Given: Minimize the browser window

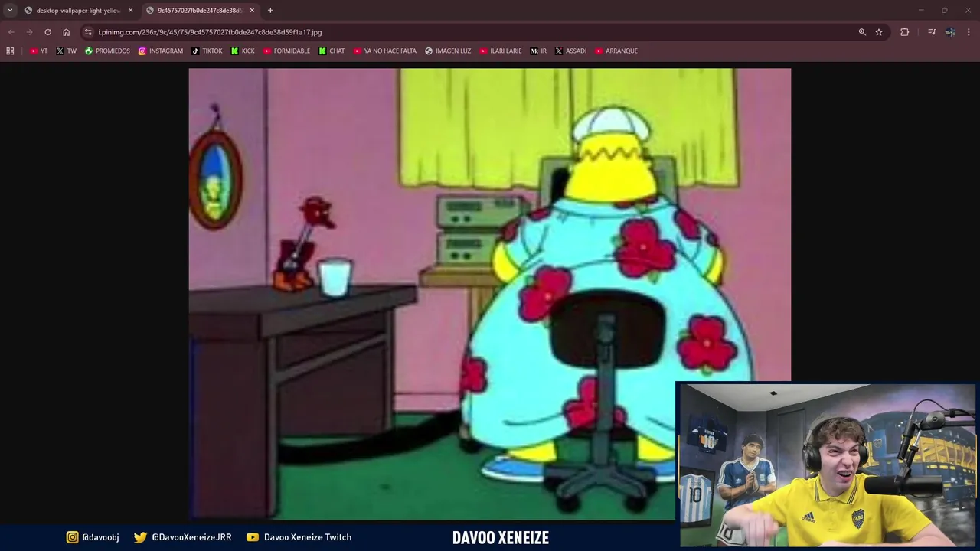Looking at the screenshot, I should (x=921, y=10).
